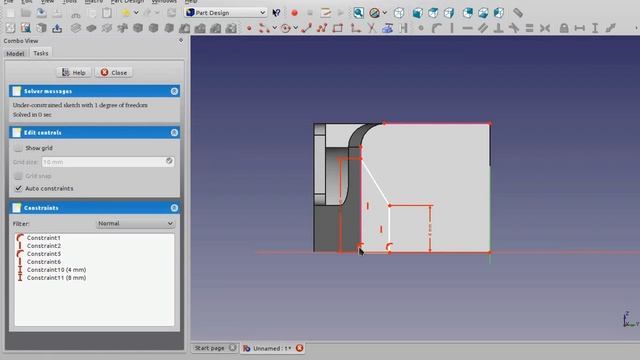
Task: Select the create line tool
Action: pos(307,28)
